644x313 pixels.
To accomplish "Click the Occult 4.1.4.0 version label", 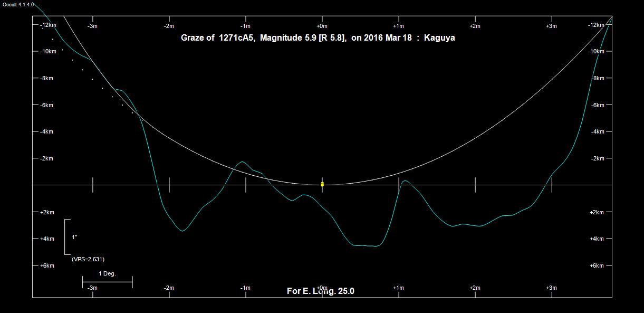I will click(18, 4).
